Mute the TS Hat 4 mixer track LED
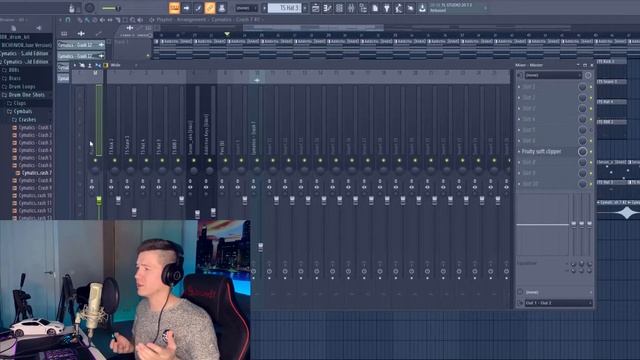Viewport: 640px width, 360px height. point(146,160)
